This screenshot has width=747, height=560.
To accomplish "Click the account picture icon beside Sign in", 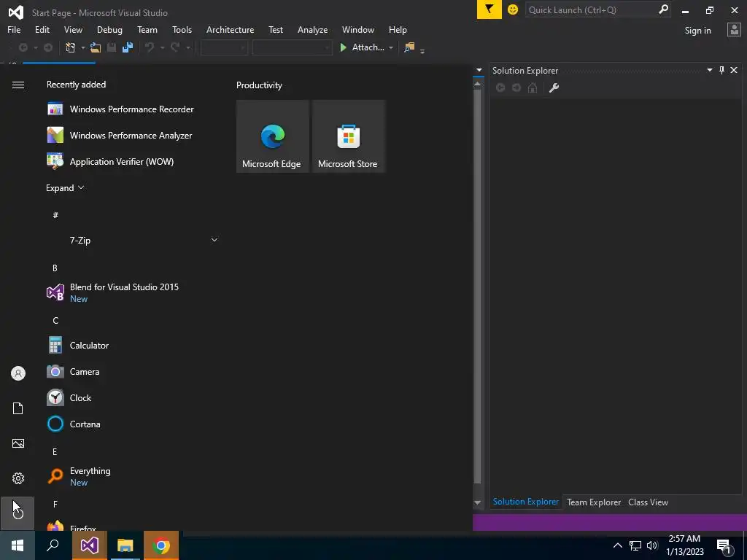I will tap(734, 30).
